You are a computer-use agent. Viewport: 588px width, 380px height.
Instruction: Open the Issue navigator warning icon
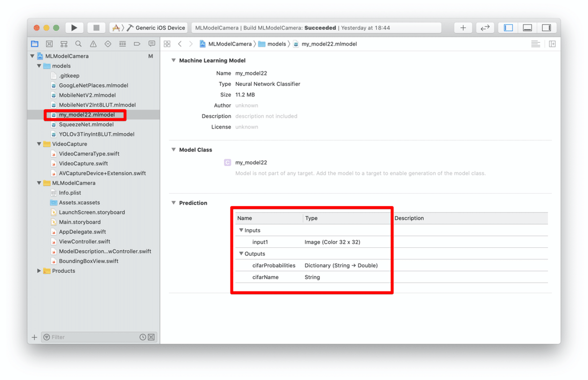tap(93, 44)
